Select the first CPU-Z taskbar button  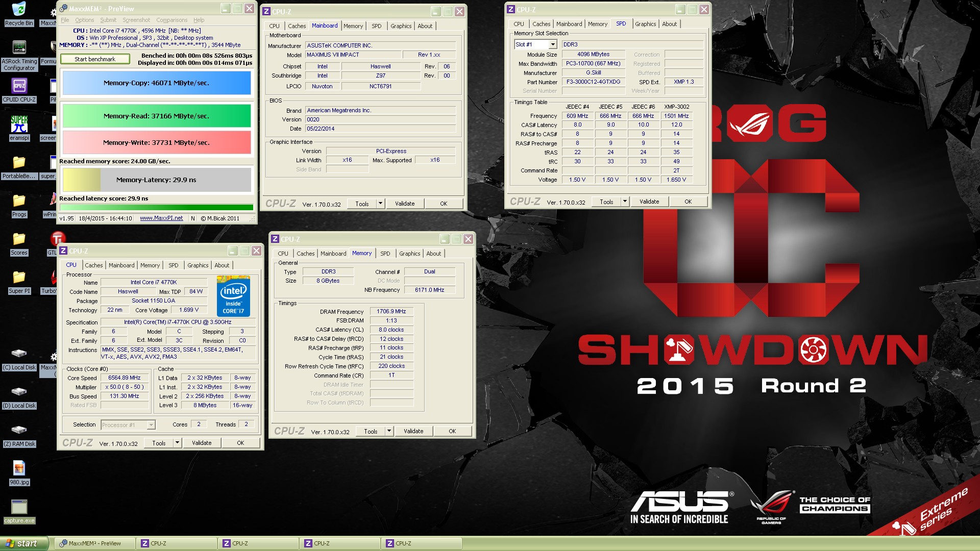[x=176, y=543]
